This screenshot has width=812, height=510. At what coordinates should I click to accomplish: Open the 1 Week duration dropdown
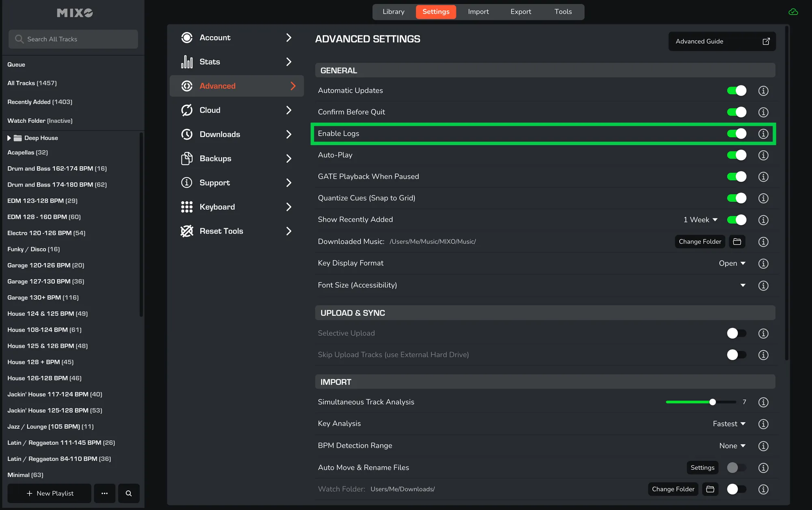pos(700,220)
